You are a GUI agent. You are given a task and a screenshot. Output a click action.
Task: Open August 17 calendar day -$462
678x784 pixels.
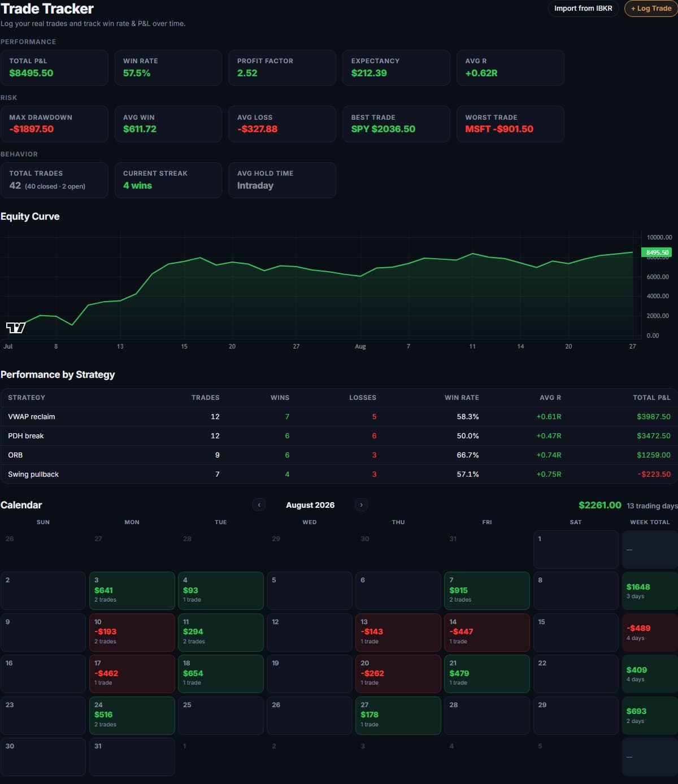tap(132, 674)
